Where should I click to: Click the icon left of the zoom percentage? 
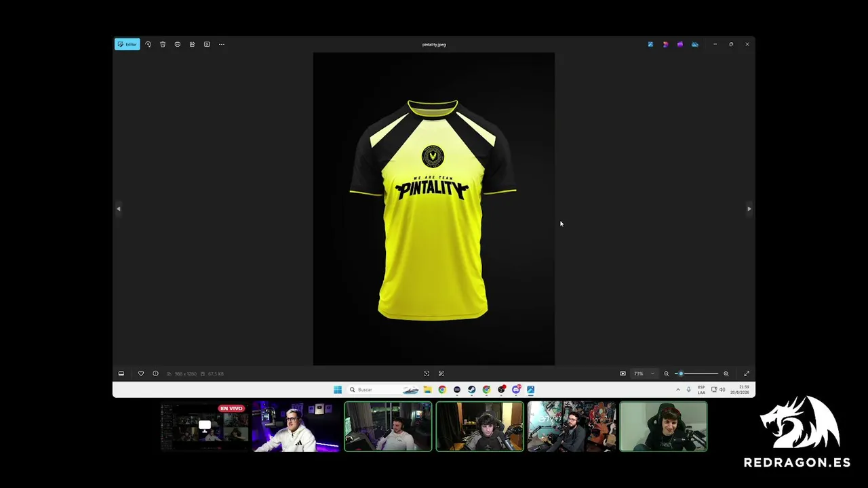[x=623, y=373]
